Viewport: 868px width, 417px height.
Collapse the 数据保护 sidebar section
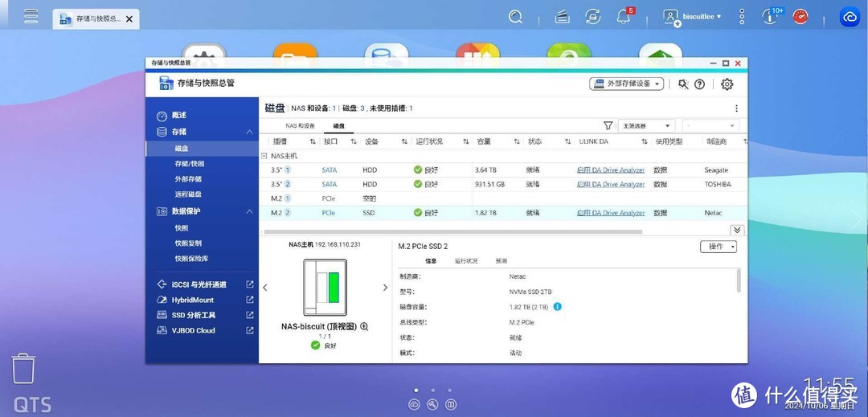(x=250, y=211)
